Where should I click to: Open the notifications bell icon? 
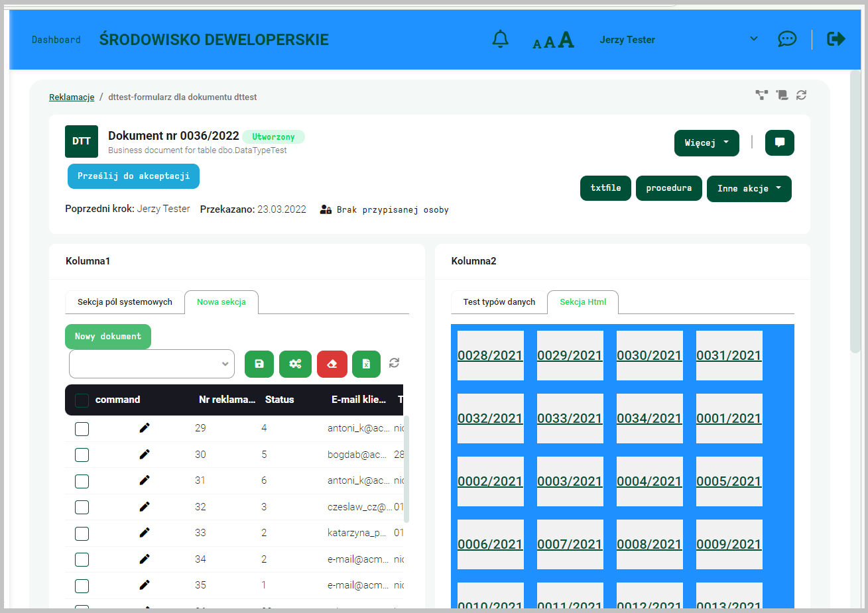coord(500,40)
